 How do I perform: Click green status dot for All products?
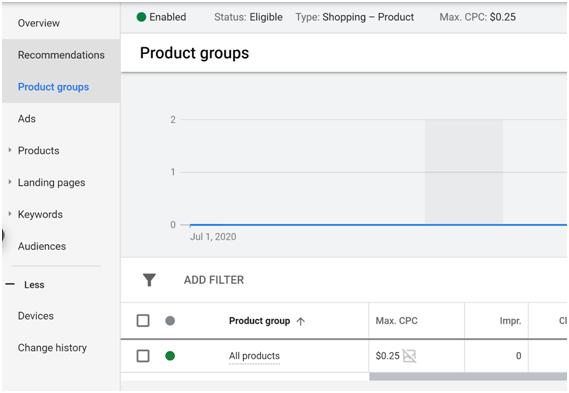pos(170,356)
